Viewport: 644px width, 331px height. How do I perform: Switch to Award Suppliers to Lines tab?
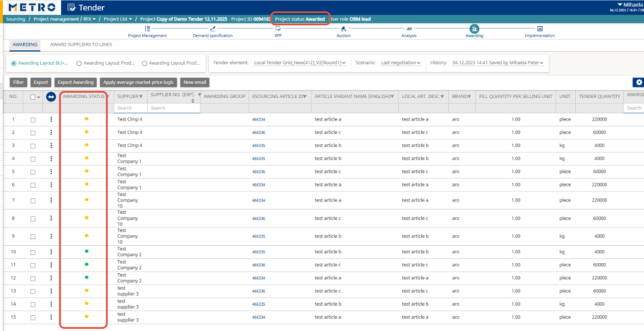click(x=81, y=45)
